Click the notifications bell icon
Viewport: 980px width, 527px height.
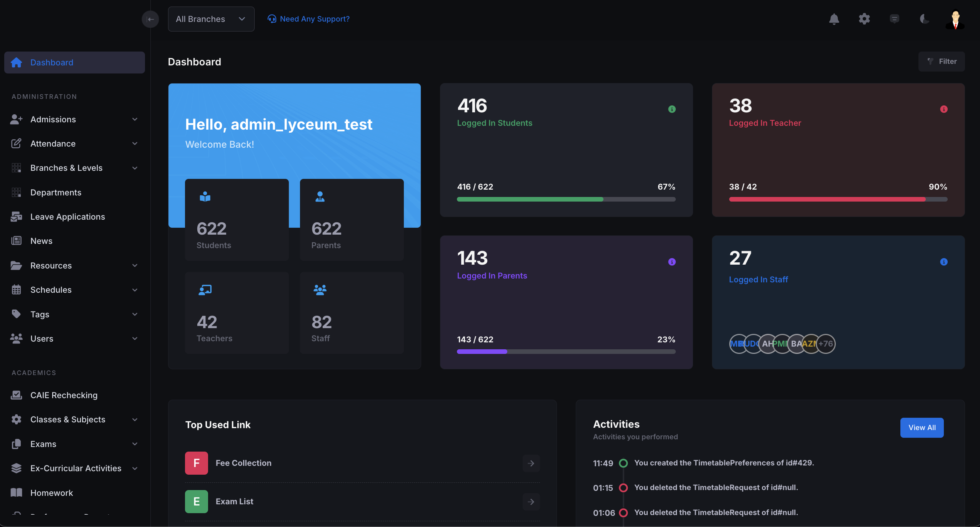click(x=834, y=19)
